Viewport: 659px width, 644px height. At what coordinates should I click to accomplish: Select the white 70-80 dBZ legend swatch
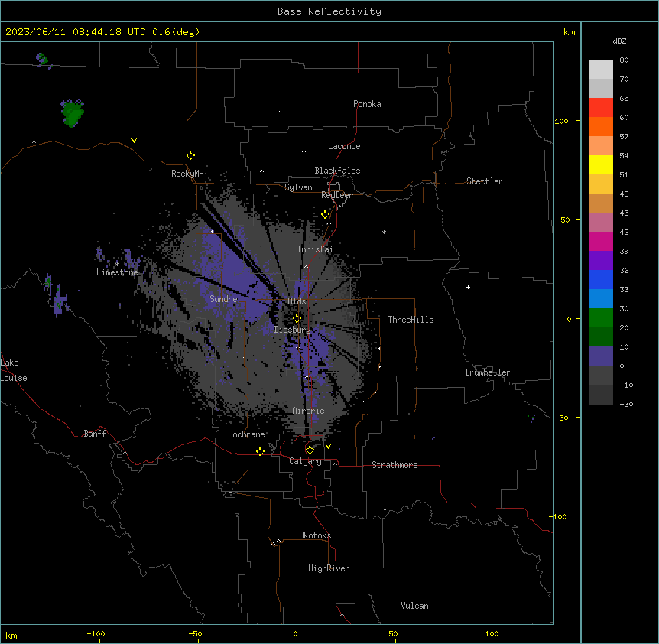click(601, 70)
